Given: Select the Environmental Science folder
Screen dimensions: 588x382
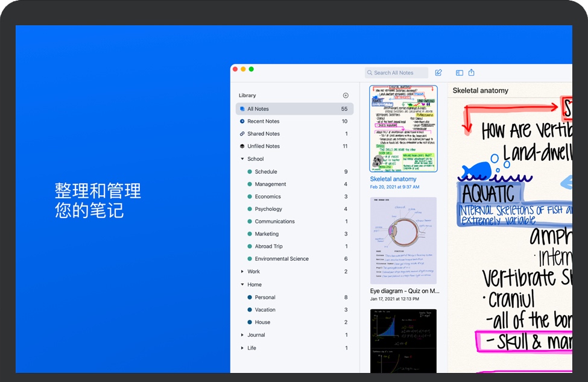Looking at the screenshot, I should (x=281, y=259).
